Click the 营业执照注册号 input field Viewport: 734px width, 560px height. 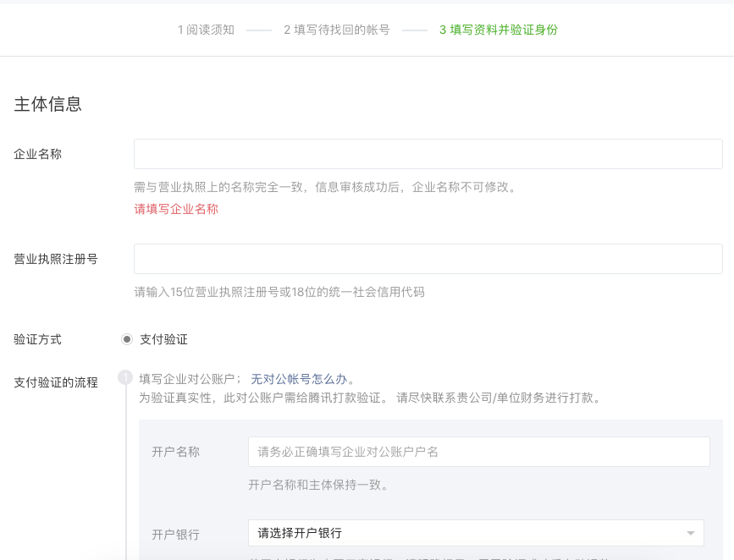pos(428,259)
